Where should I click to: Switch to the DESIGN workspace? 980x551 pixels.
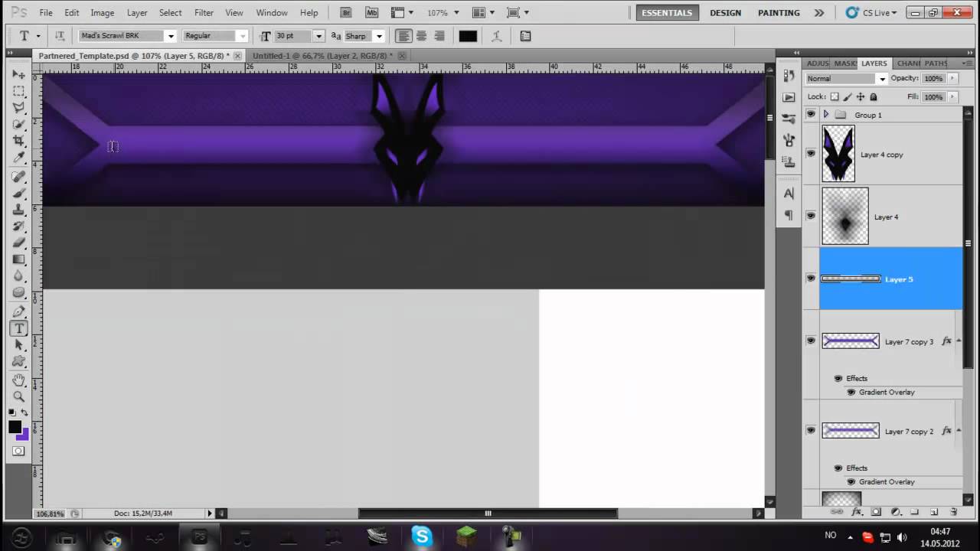725,13
